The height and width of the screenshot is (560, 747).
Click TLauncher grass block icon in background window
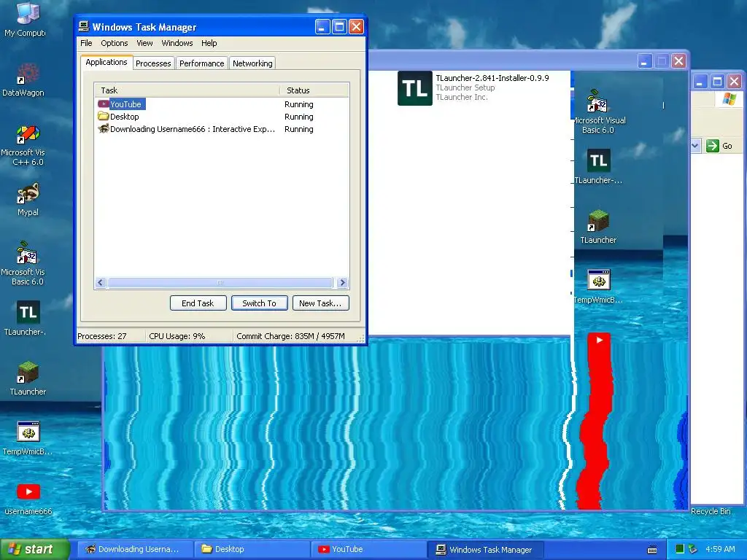point(598,220)
